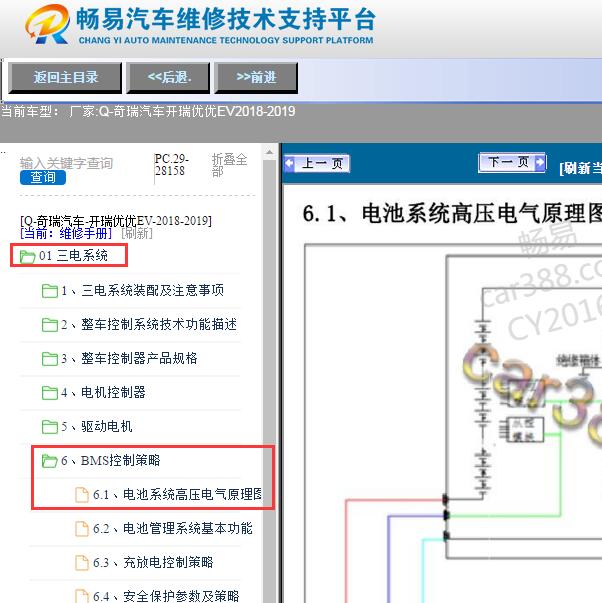Click the blue 查询 search button
This screenshot has width=602, height=603.
(x=43, y=177)
